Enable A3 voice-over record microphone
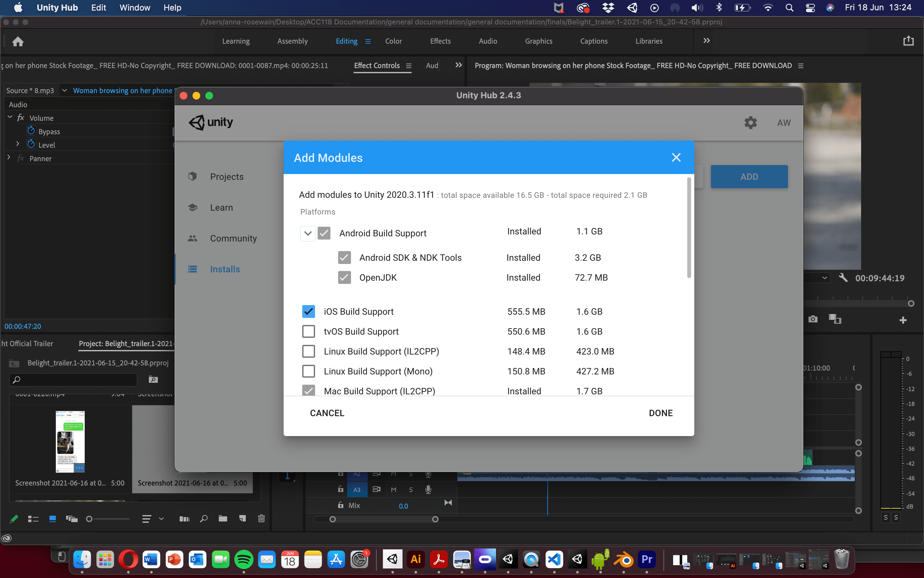Image resolution: width=924 pixels, height=578 pixels. [428, 489]
